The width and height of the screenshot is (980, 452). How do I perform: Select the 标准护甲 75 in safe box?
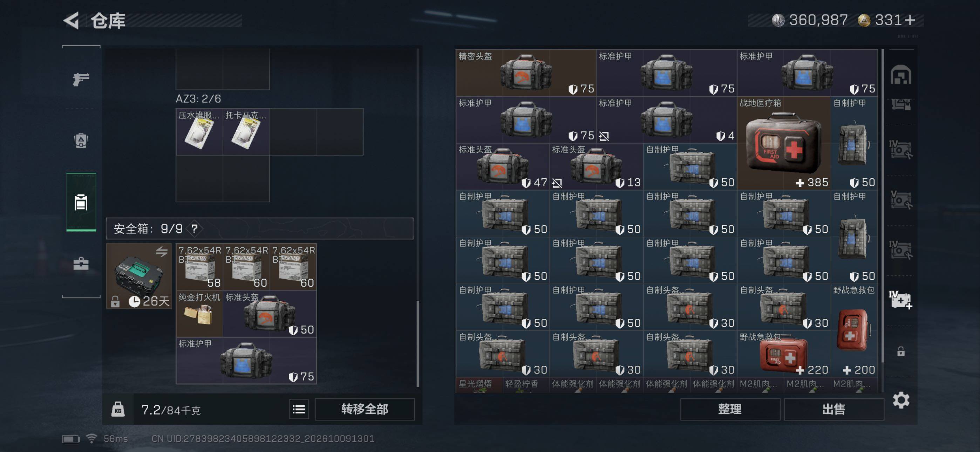point(246,361)
